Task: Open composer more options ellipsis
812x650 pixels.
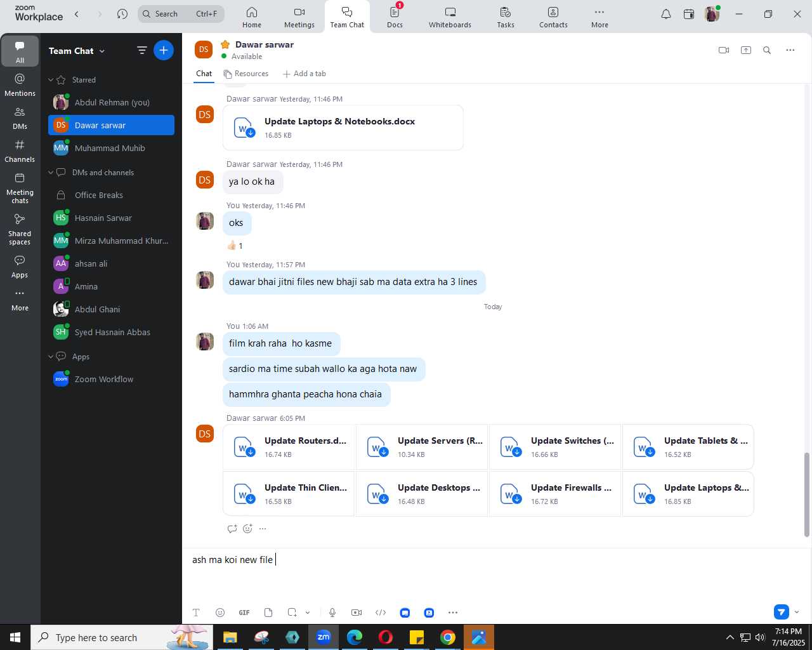Action: [453, 613]
